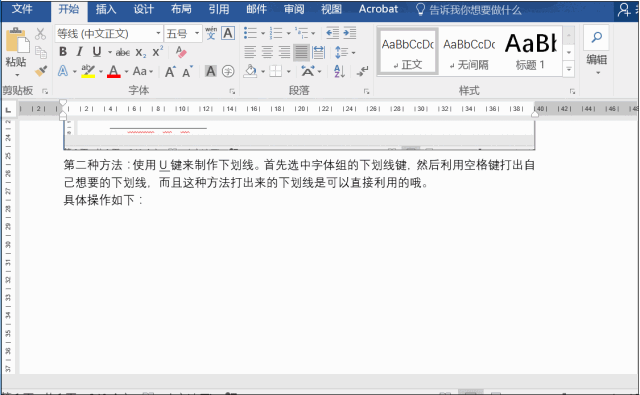
Task: Apply yellow text highlight color
Action: 88,71
